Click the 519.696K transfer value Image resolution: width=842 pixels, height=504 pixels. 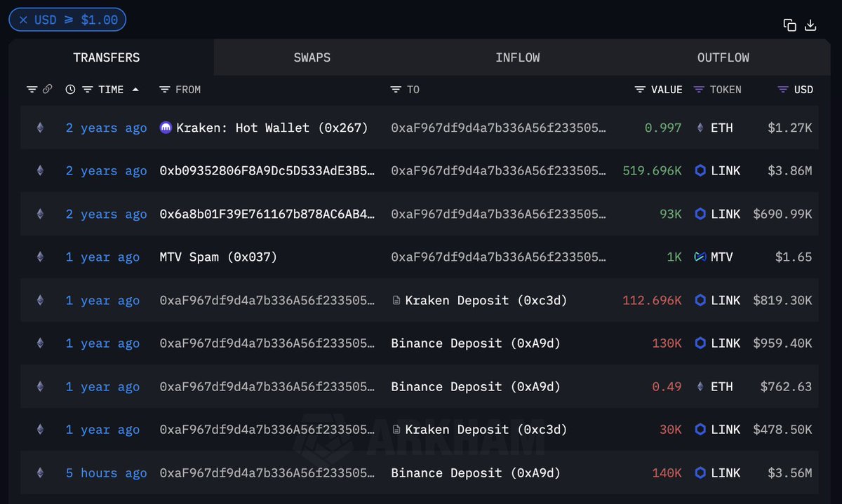tap(652, 171)
